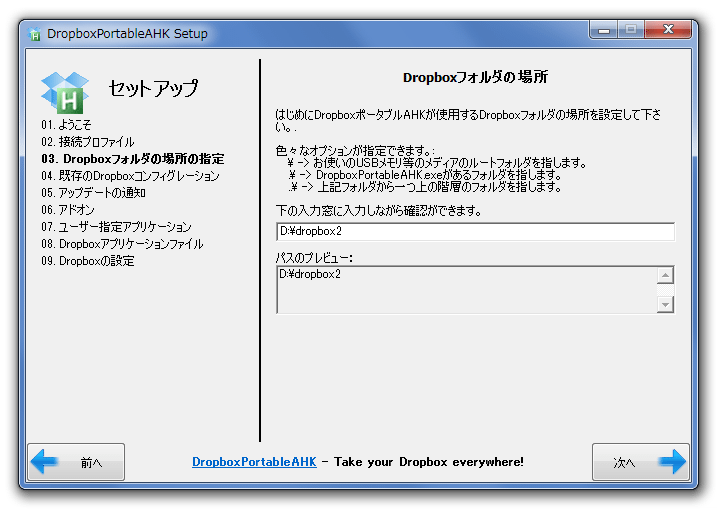Select step 04. 既存のDropboxコンフィグレーション
This screenshot has height=512, width=720.
130,176
